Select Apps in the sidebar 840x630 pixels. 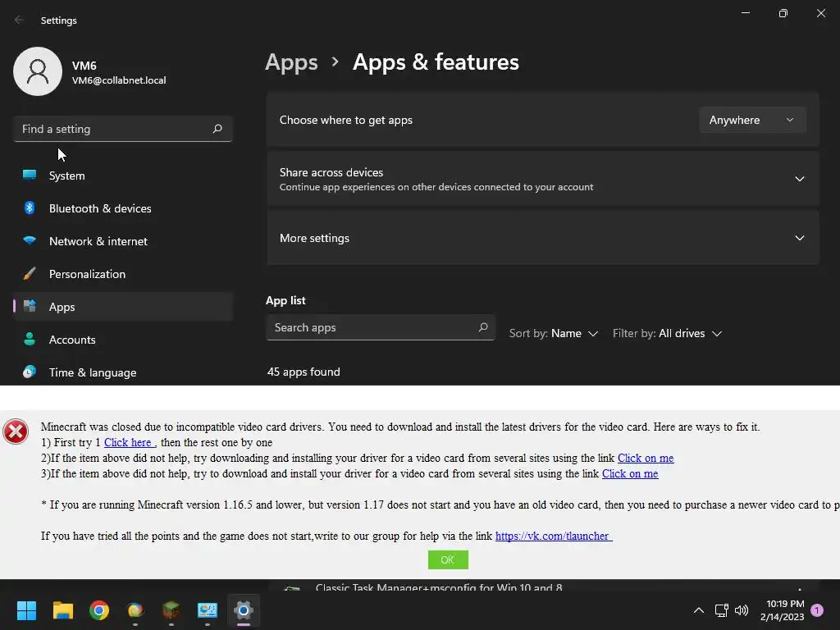tap(123, 307)
